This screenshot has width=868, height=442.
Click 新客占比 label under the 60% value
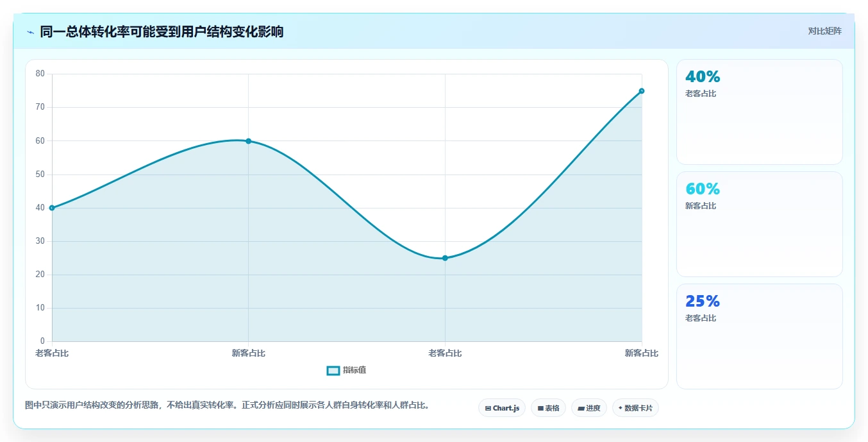701,206
